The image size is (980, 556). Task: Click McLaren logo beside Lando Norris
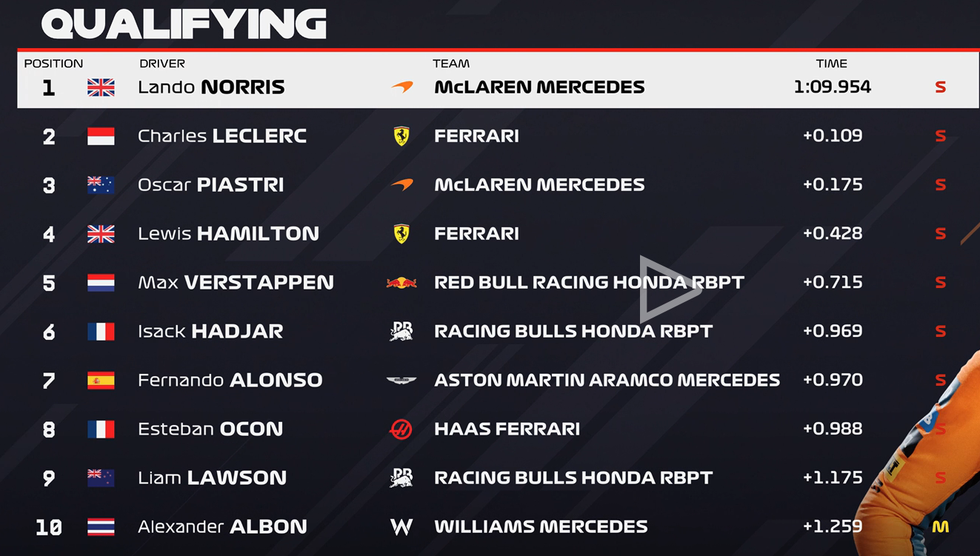[402, 87]
